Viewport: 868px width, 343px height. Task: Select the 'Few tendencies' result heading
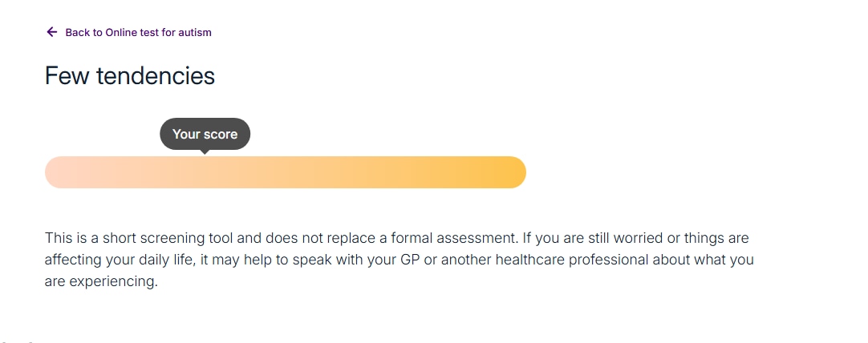click(130, 76)
